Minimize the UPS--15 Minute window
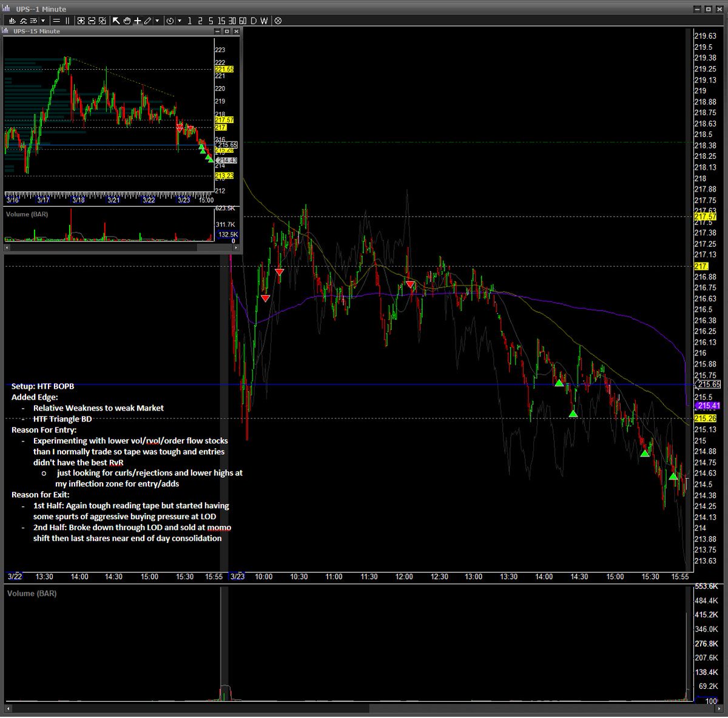The image size is (728, 718). [217, 31]
